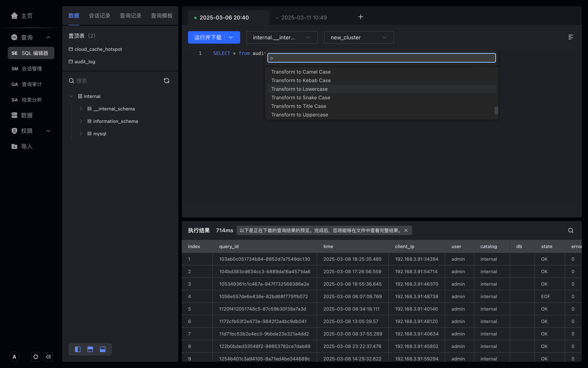Image resolution: width=588 pixels, height=368 pixels.
Task: Click the 权限 shield icon
Action: click(14, 131)
